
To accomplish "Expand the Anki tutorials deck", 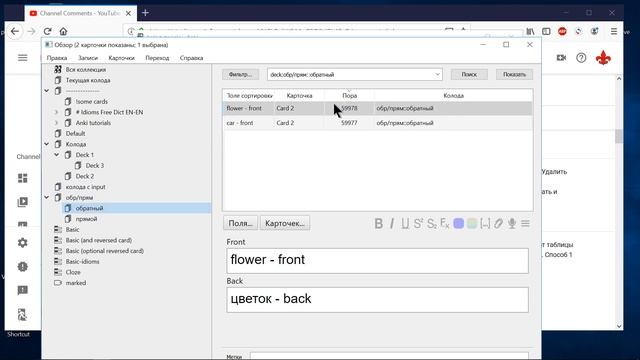I will tap(56, 123).
